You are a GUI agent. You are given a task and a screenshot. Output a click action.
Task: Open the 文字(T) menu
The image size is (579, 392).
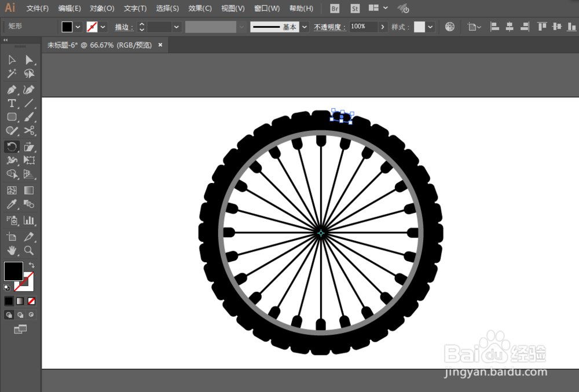135,9
